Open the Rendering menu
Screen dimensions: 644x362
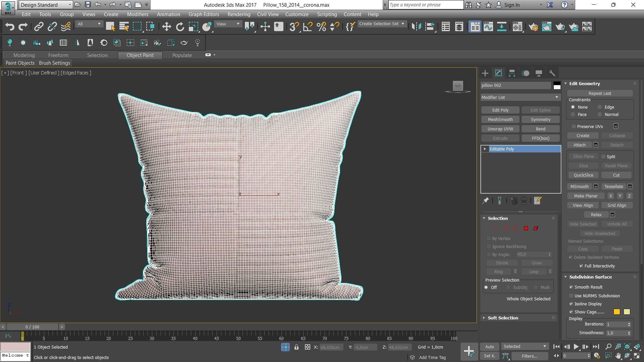[239, 14]
